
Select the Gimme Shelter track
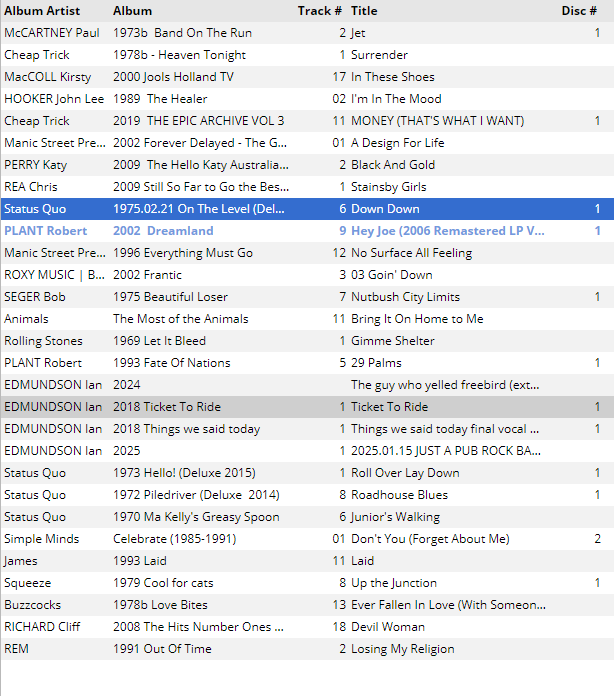coord(392,341)
